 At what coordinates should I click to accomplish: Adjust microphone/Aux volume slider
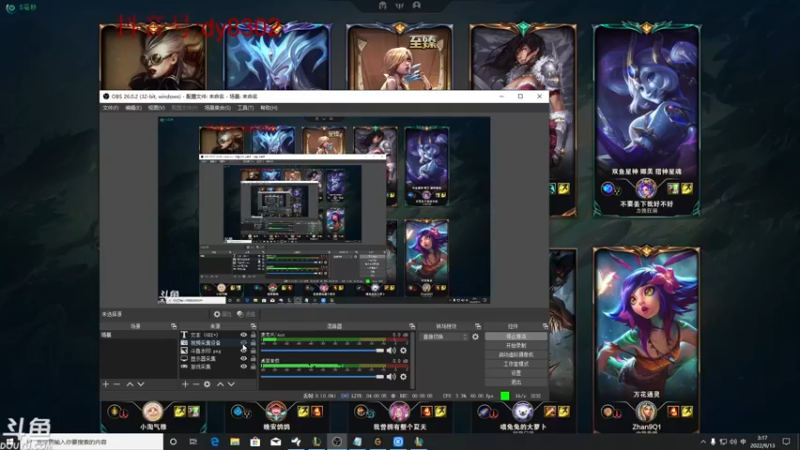[322, 351]
